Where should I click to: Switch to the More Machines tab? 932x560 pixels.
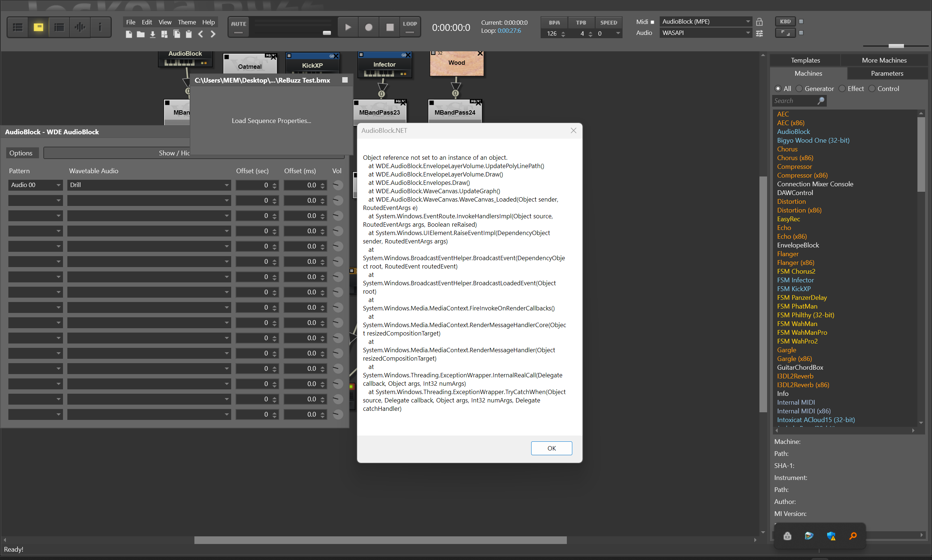pos(884,60)
